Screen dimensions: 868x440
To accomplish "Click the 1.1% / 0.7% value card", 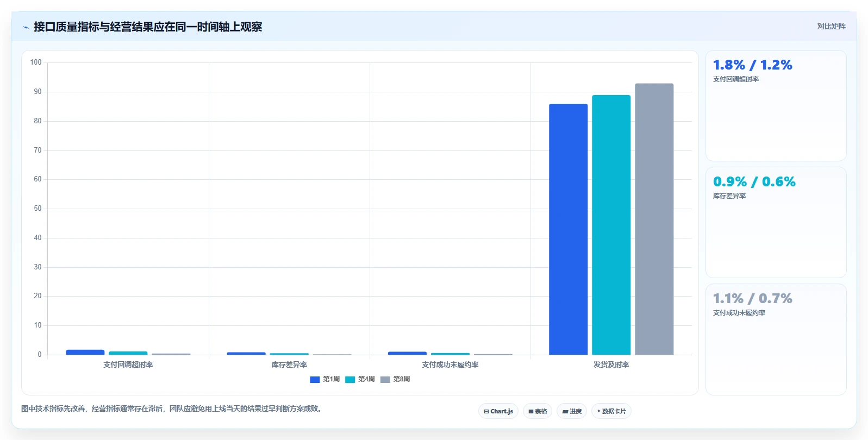I will click(x=776, y=340).
